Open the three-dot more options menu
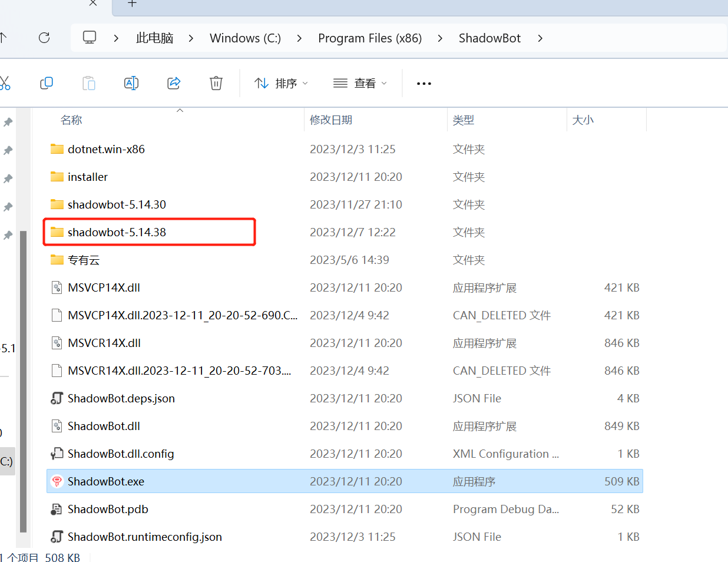728x562 pixels. pos(424,84)
